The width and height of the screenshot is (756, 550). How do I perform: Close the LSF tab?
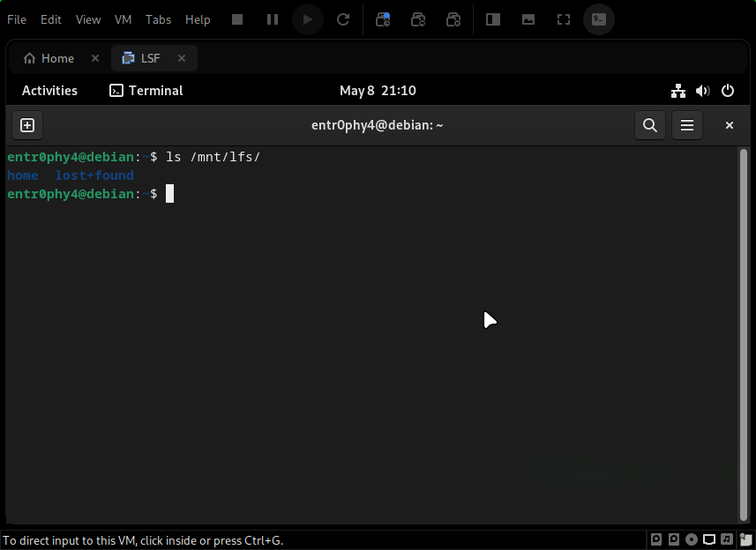click(x=182, y=58)
